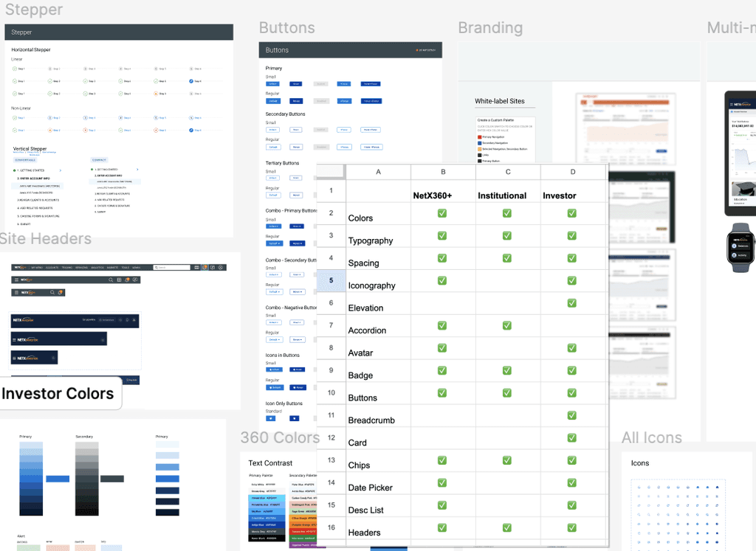Select the icon grid in Icons frame

click(x=678, y=516)
